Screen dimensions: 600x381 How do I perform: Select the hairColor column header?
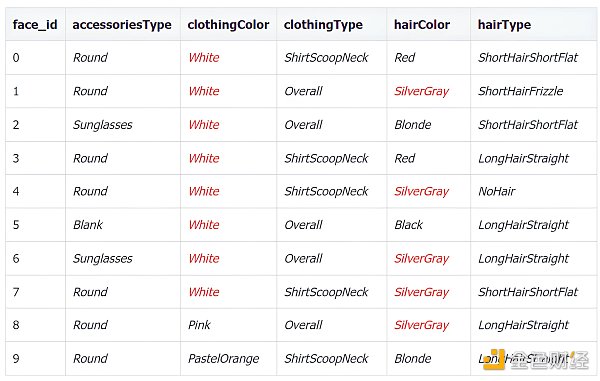pyautogui.click(x=422, y=25)
